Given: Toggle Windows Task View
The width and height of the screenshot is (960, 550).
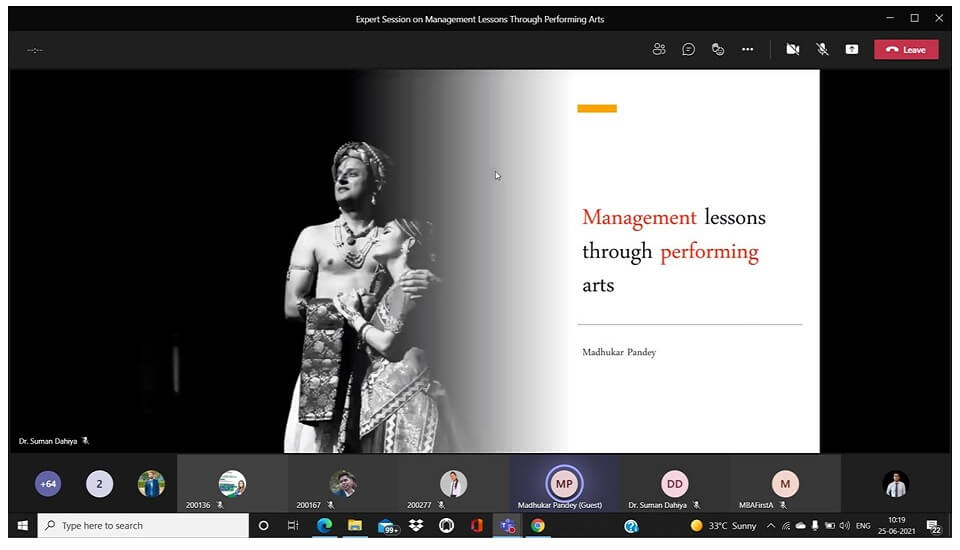Looking at the screenshot, I should click(x=293, y=526).
